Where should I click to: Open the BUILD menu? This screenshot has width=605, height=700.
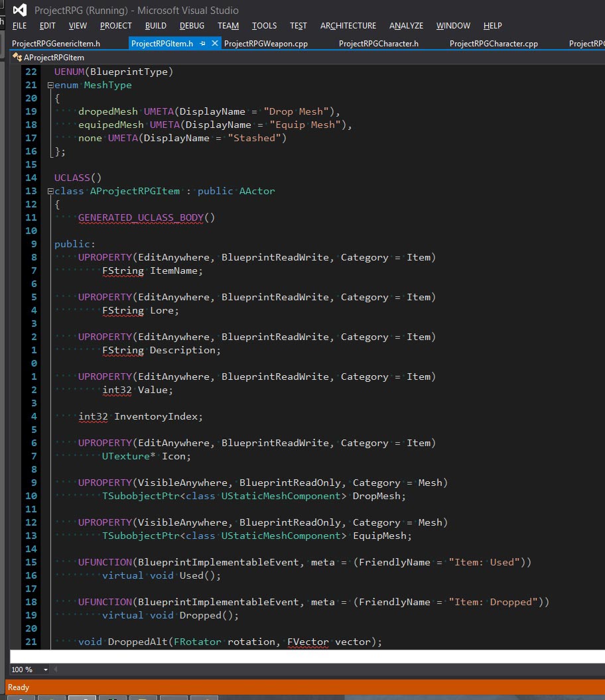pyautogui.click(x=155, y=26)
